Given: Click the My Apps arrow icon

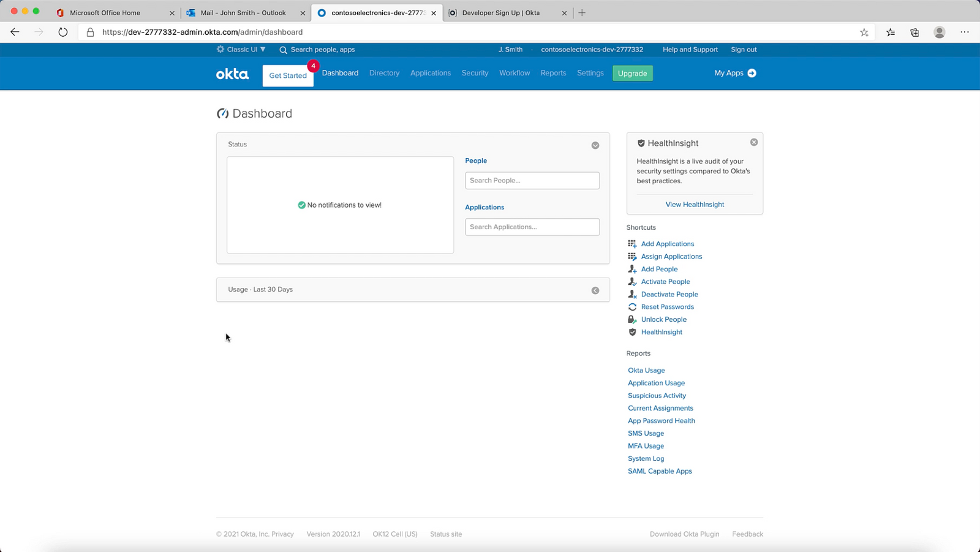Looking at the screenshot, I should tap(752, 73).
